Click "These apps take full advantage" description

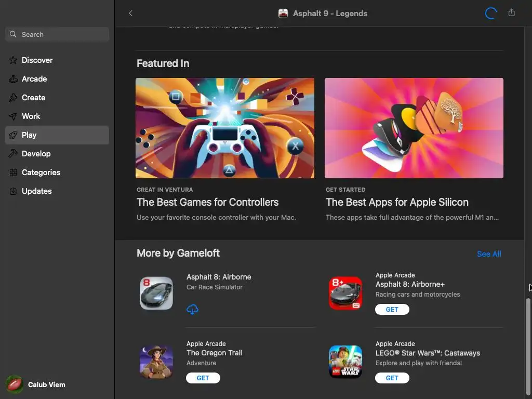[x=412, y=218]
